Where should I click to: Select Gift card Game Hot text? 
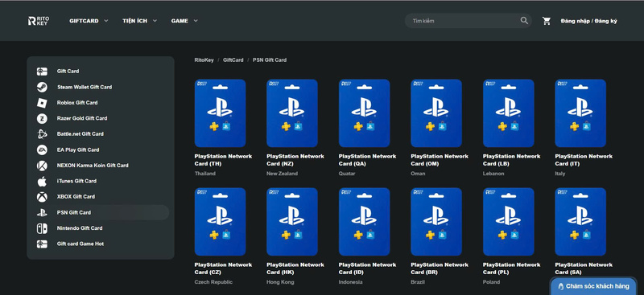pos(80,244)
